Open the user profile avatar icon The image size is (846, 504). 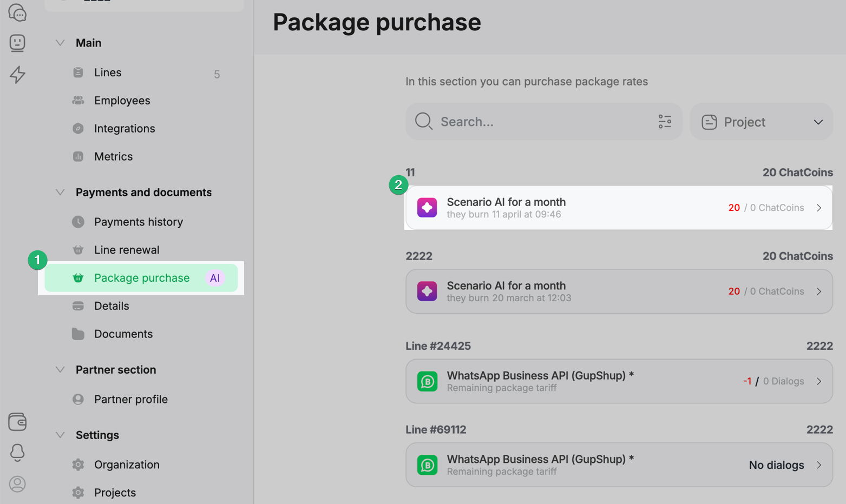click(x=17, y=483)
